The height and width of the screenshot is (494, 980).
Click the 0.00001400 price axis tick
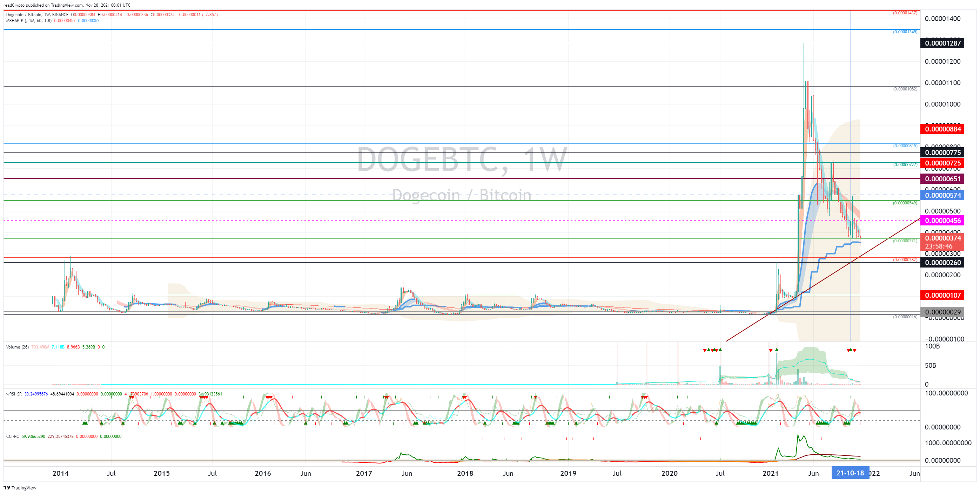pyautogui.click(x=942, y=19)
